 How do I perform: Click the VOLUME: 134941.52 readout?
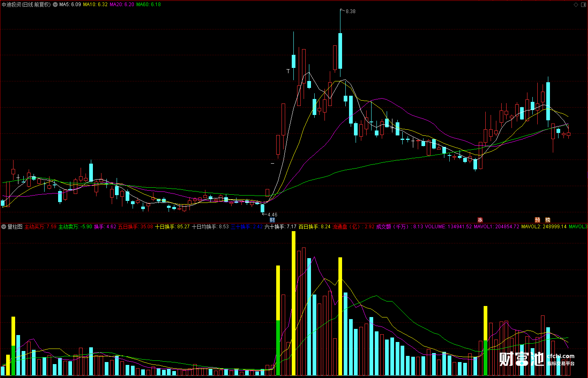coord(448,227)
